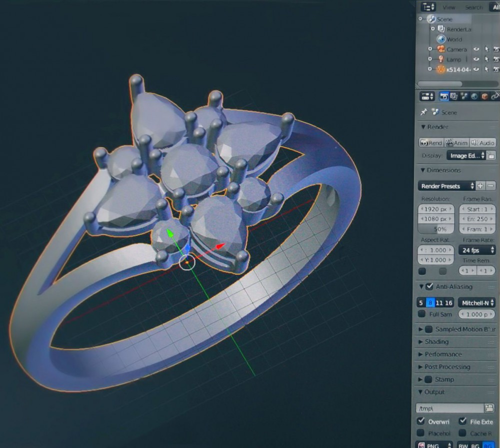Click the Audio mixdown button
Viewport: 500px width, 448px height.
(482, 143)
